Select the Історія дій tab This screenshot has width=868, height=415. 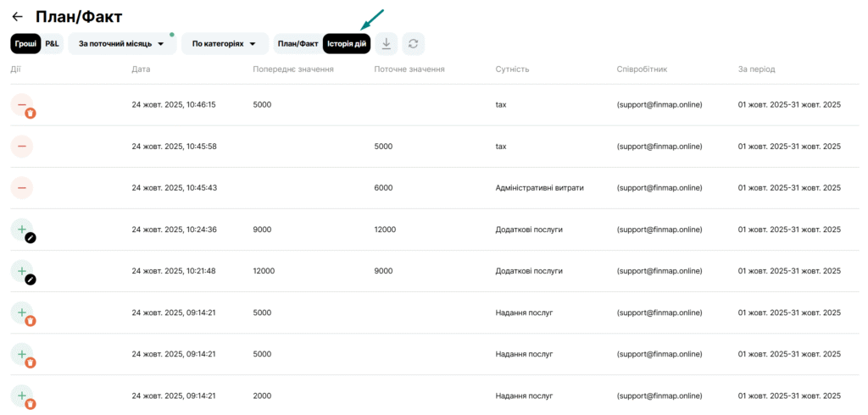point(346,43)
